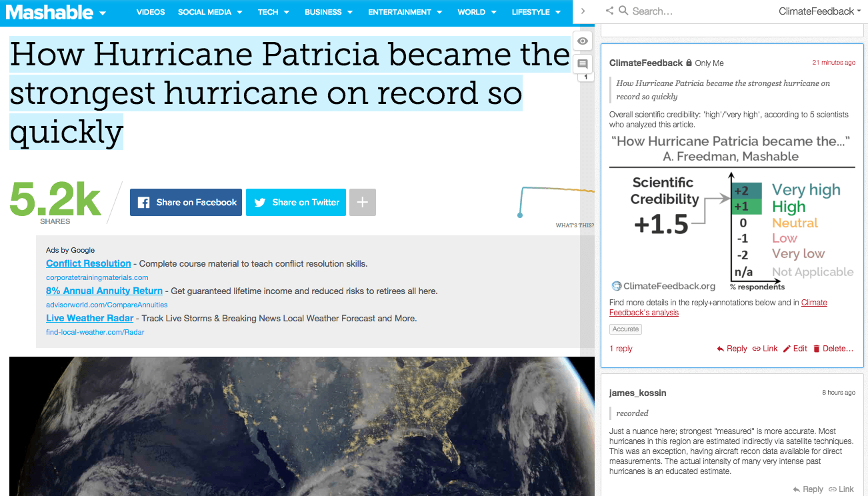Select the magnifier search icon in the sidebar
Image resolution: width=868 pixels, height=496 pixels.
point(623,11)
